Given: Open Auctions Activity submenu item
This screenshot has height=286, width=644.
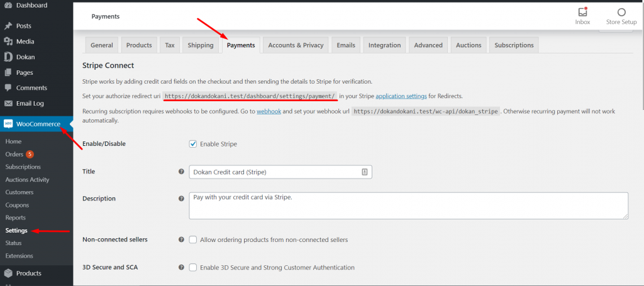Looking at the screenshot, I should point(27,180).
